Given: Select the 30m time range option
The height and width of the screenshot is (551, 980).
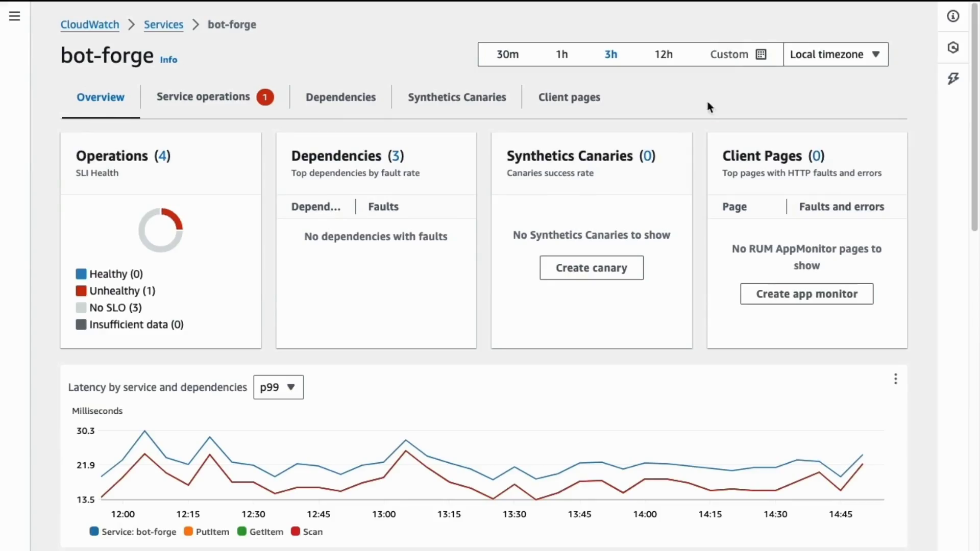Looking at the screenshot, I should [x=507, y=55].
